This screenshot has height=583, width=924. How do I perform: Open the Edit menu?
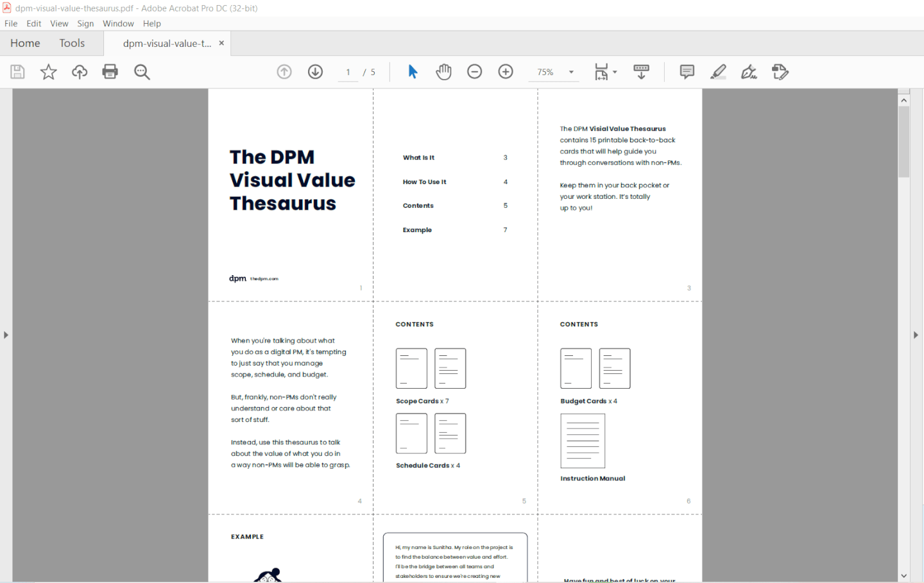click(34, 24)
